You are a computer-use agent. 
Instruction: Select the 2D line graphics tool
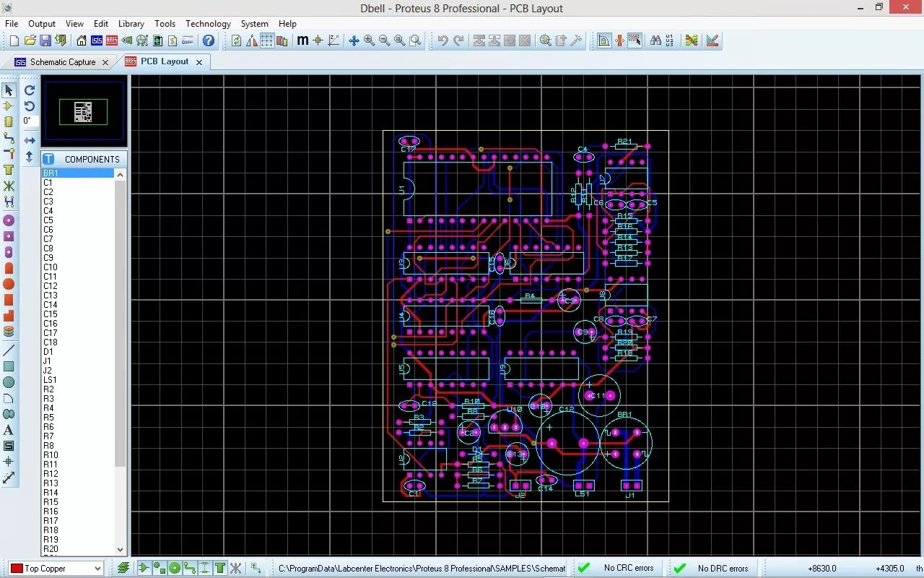(x=9, y=350)
